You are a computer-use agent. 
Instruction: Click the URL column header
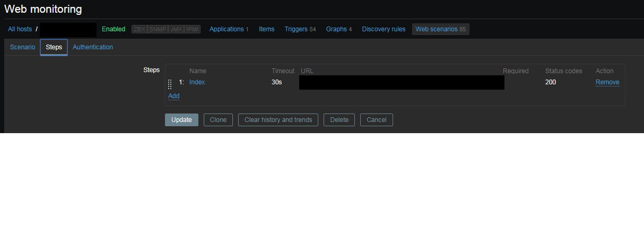point(307,71)
